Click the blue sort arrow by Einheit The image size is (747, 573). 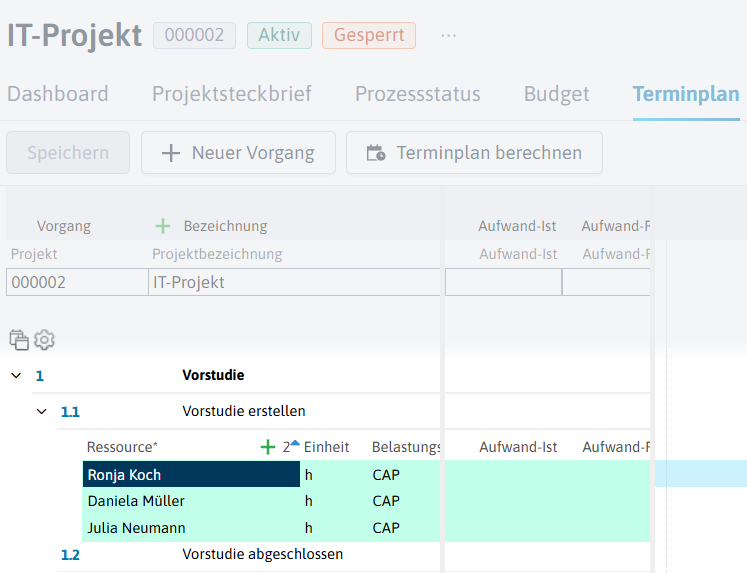tap(295, 443)
